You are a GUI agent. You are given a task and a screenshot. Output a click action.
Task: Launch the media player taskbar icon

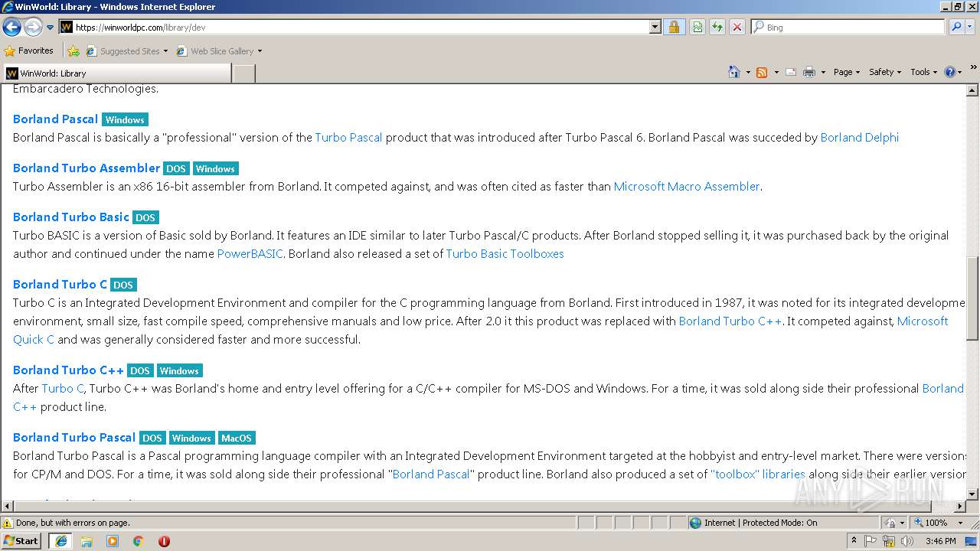pyautogui.click(x=113, y=541)
